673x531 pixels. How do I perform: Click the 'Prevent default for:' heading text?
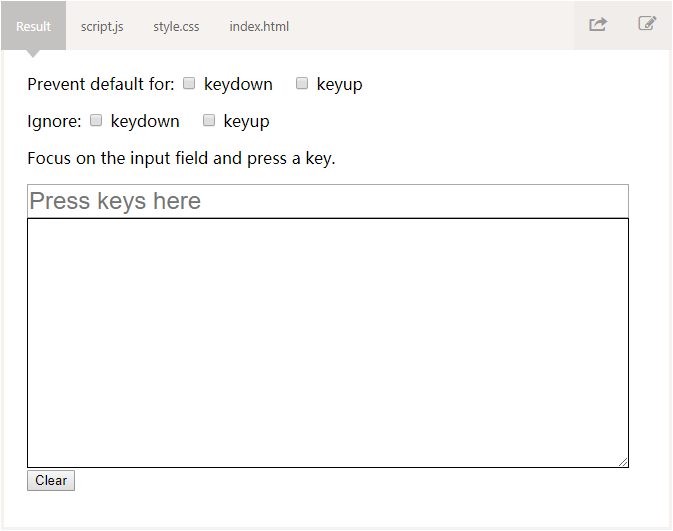(100, 84)
